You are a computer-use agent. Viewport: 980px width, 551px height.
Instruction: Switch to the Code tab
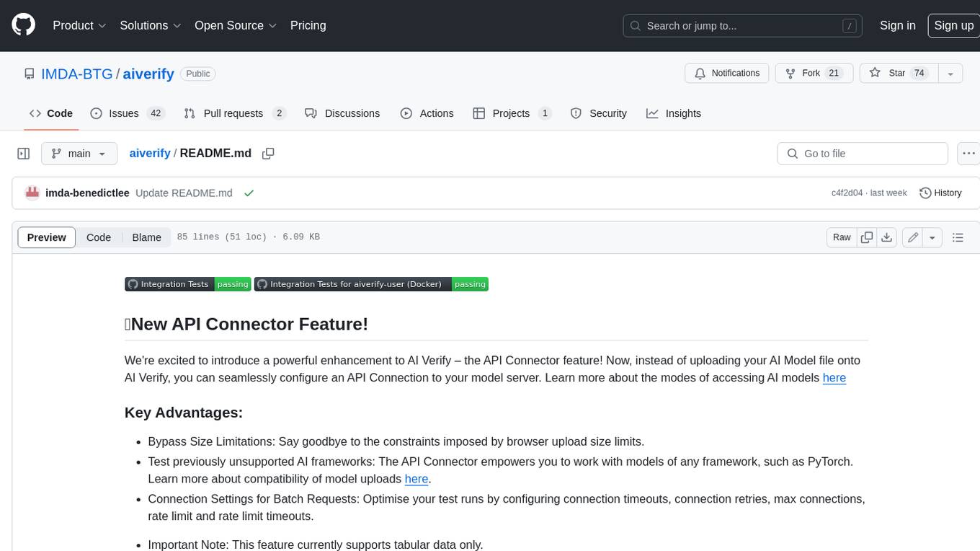click(51, 113)
